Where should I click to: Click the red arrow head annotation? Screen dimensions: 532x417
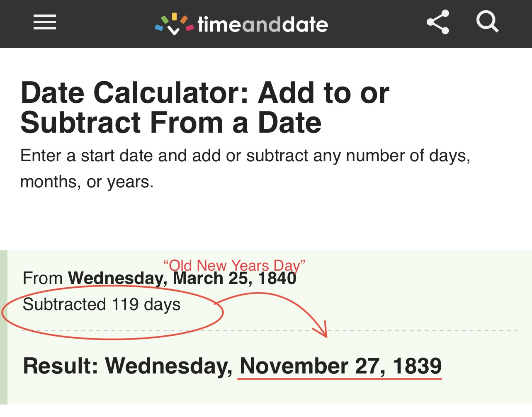click(321, 330)
